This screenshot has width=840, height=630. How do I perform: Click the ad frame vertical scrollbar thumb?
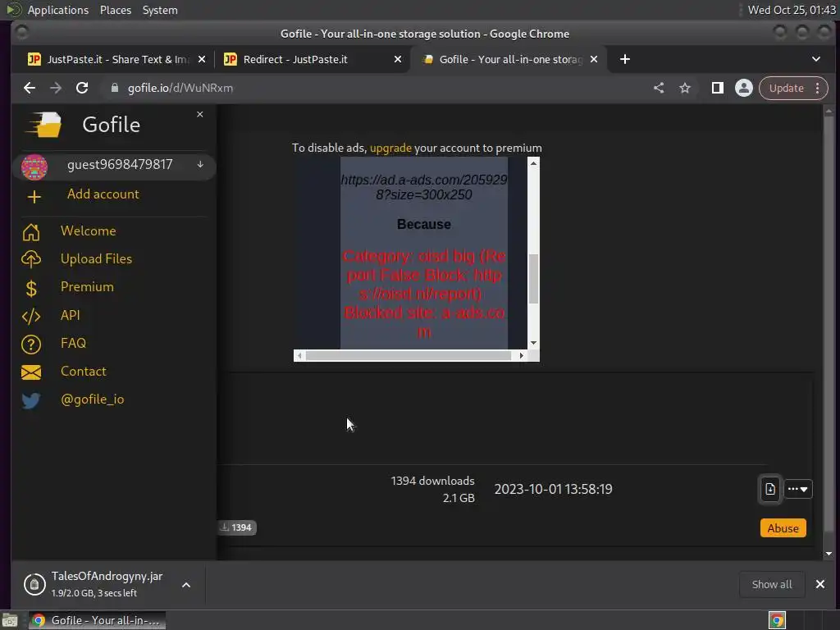point(533,279)
